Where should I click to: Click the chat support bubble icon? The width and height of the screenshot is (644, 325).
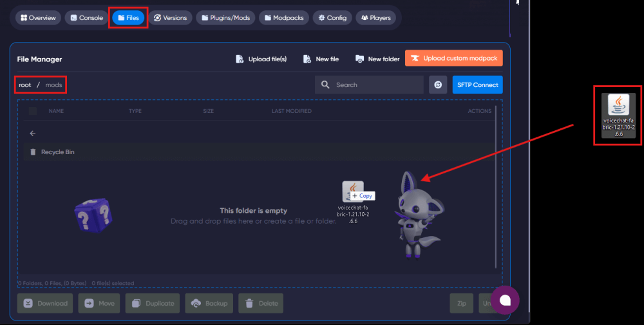click(x=505, y=300)
